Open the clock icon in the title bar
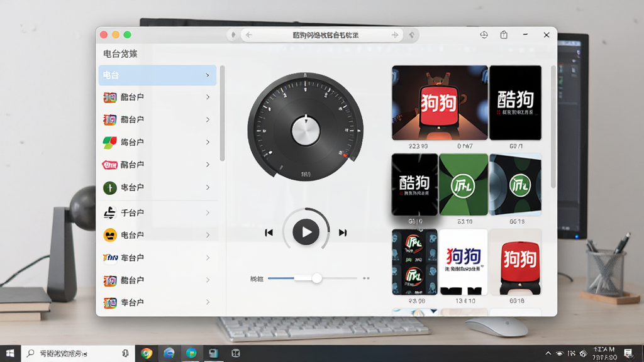The width and height of the screenshot is (644, 362). click(484, 35)
